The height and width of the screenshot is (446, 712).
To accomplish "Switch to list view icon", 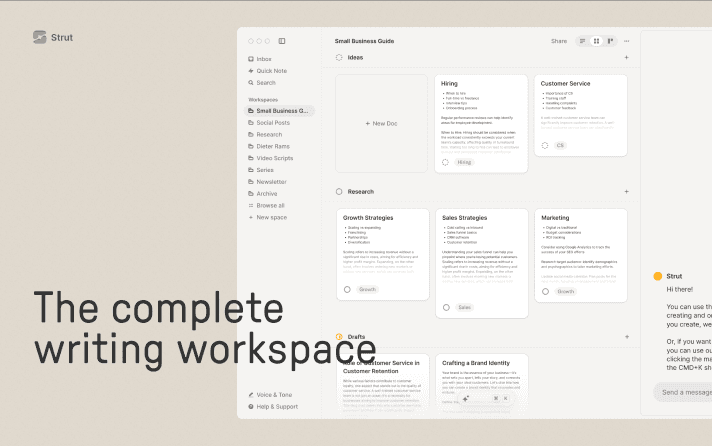I will [582, 41].
